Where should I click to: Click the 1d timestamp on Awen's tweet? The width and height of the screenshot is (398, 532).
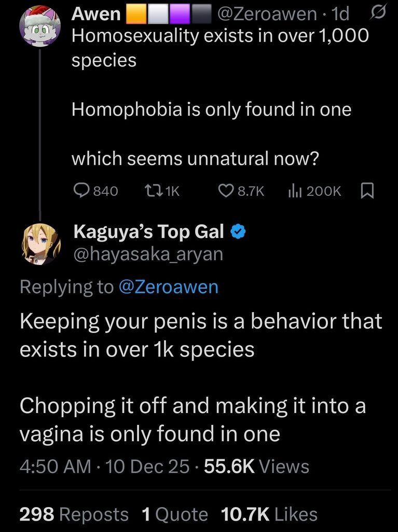click(340, 15)
